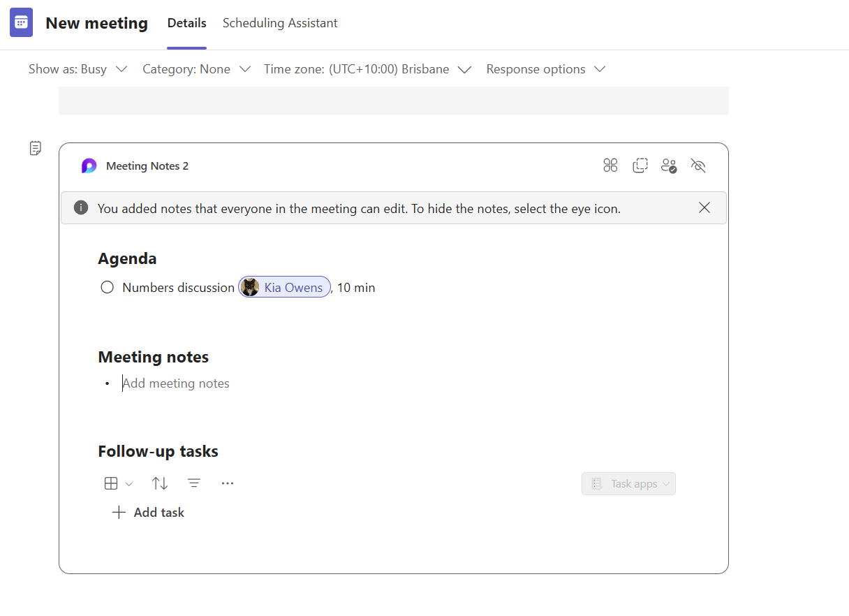Screen dimensions: 849x616
Task: Copy the Meeting Notes 2 component
Action: pos(640,166)
